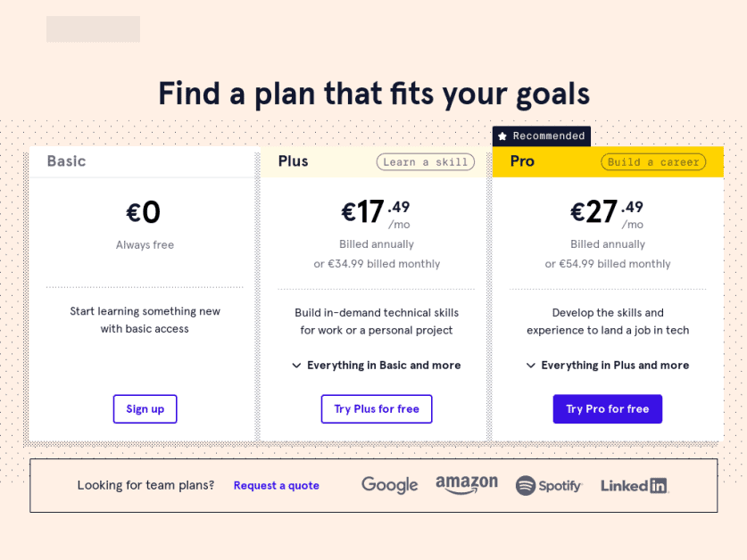The height and width of the screenshot is (560, 747).
Task: Click the Recommended banner
Action: pos(541,136)
